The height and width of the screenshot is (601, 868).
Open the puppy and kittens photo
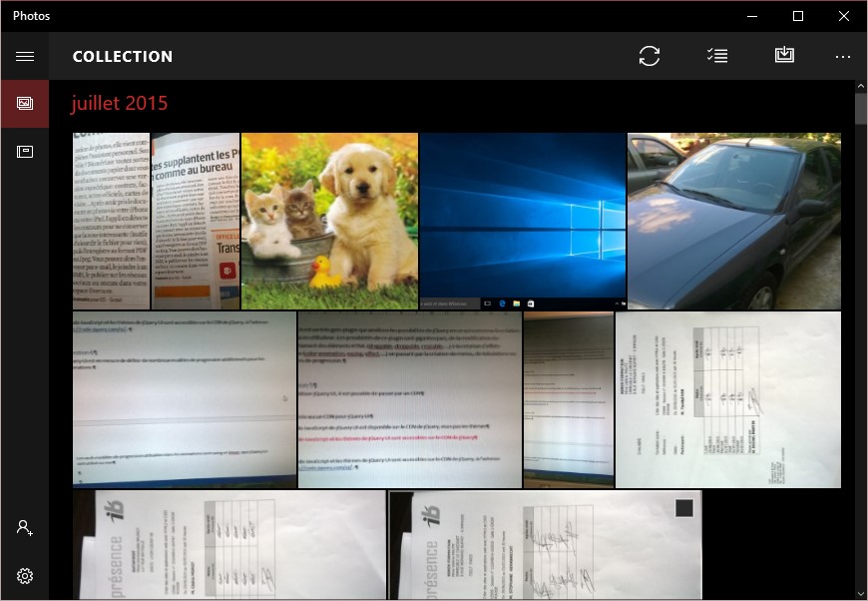point(329,221)
